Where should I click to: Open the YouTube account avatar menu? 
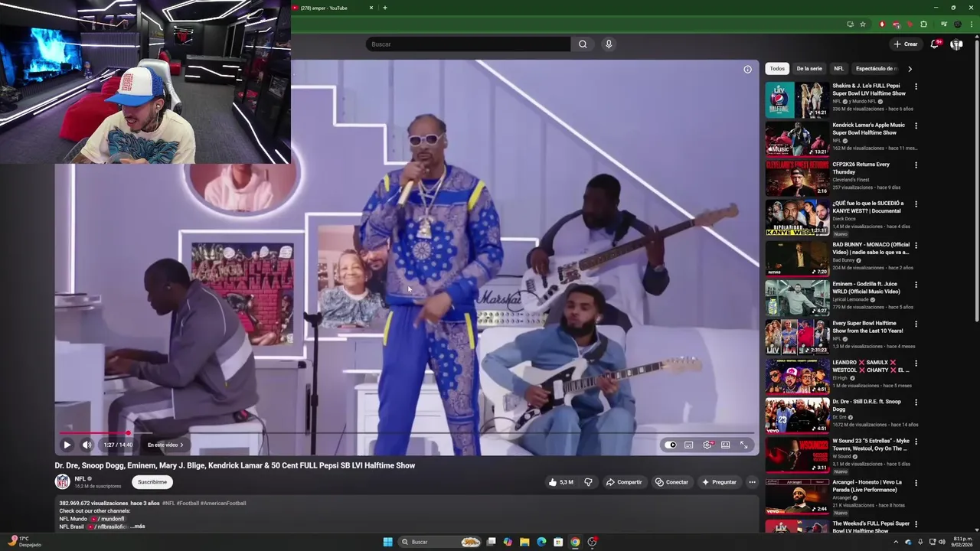(x=956, y=44)
